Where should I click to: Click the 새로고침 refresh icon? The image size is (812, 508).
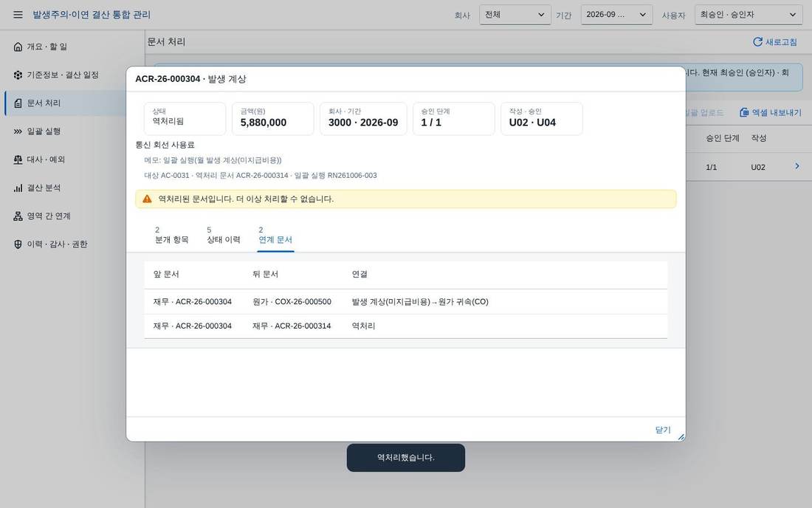[x=757, y=42]
